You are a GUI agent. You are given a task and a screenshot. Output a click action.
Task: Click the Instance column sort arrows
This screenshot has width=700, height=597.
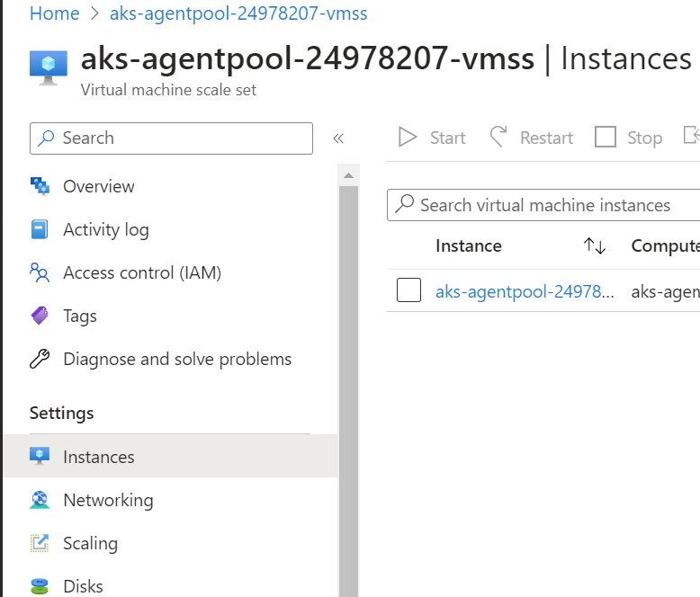[595, 245]
